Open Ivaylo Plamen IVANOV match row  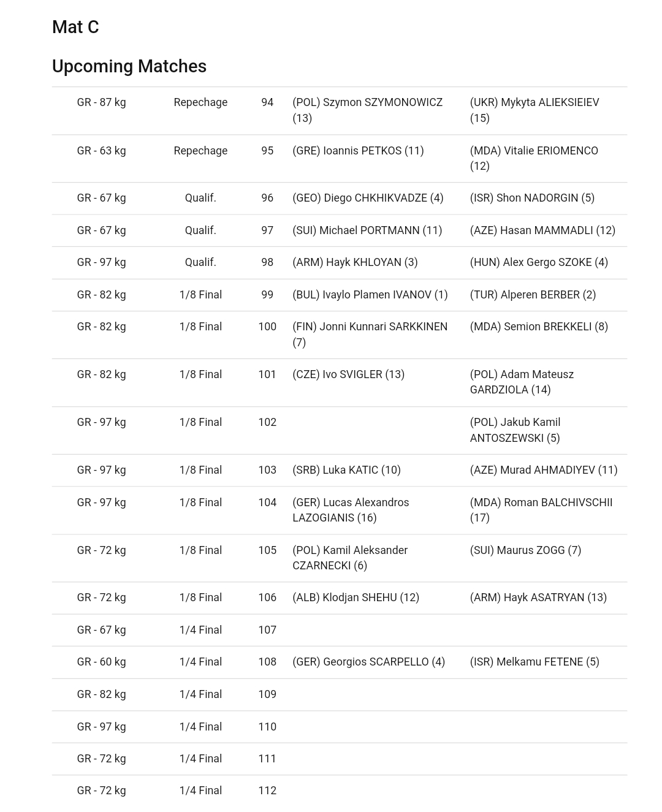tap(340, 295)
